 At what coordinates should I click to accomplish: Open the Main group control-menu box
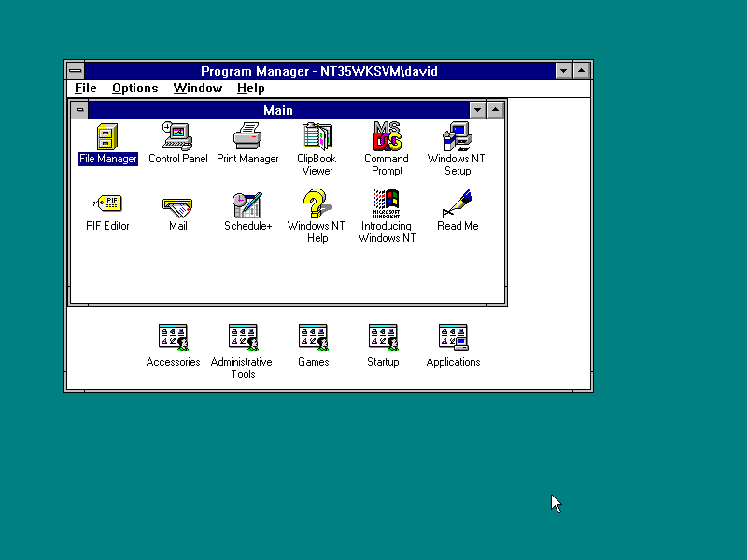(x=79, y=110)
